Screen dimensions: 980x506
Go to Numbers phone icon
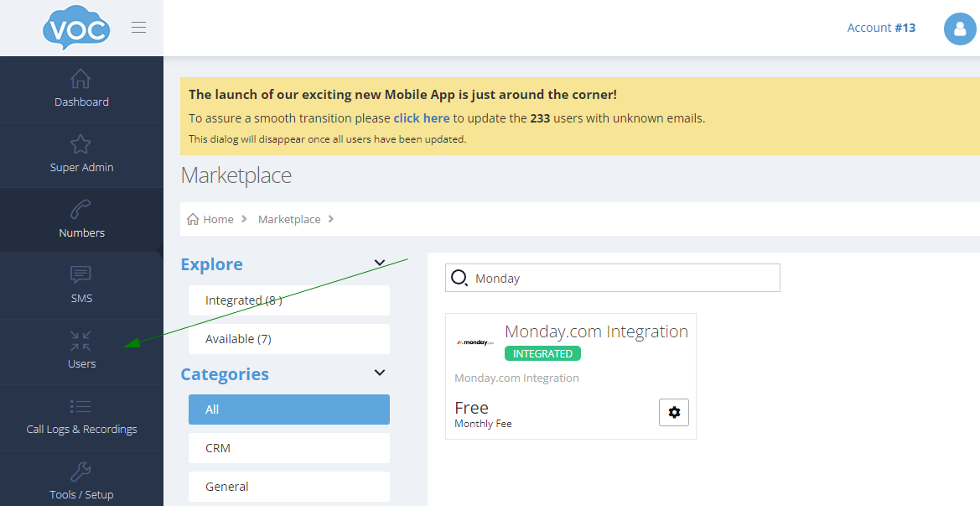tap(81, 210)
